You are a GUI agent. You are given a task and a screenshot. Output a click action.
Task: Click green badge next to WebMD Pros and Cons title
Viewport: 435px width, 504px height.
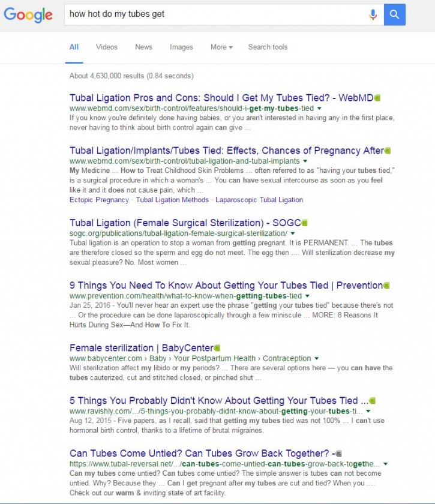[x=377, y=98]
